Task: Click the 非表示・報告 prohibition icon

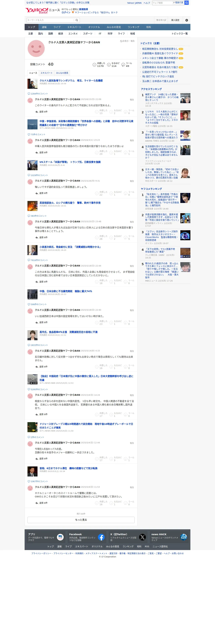Action: coord(121,41)
